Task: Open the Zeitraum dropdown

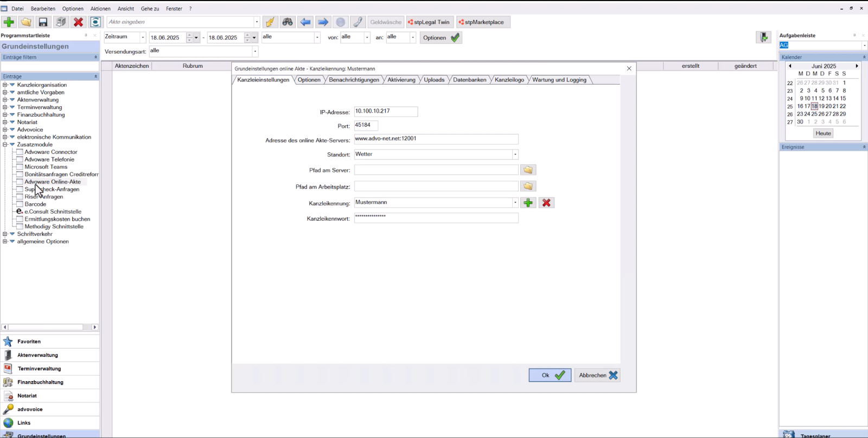Action: [x=143, y=37]
